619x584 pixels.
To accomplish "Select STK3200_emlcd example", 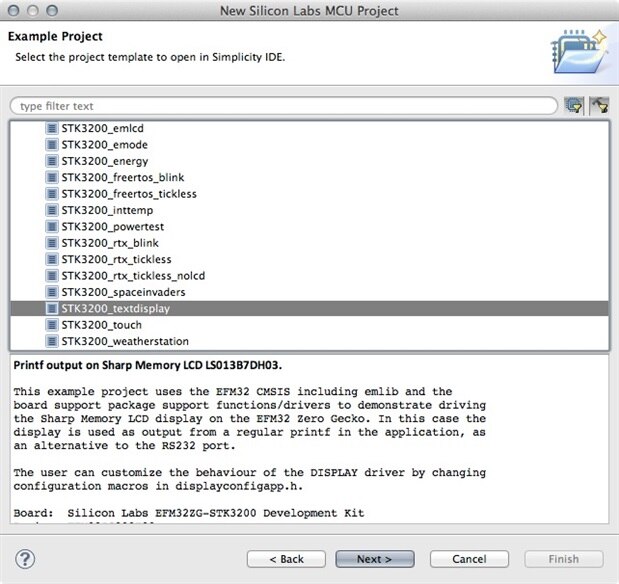I will coord(103,128).
